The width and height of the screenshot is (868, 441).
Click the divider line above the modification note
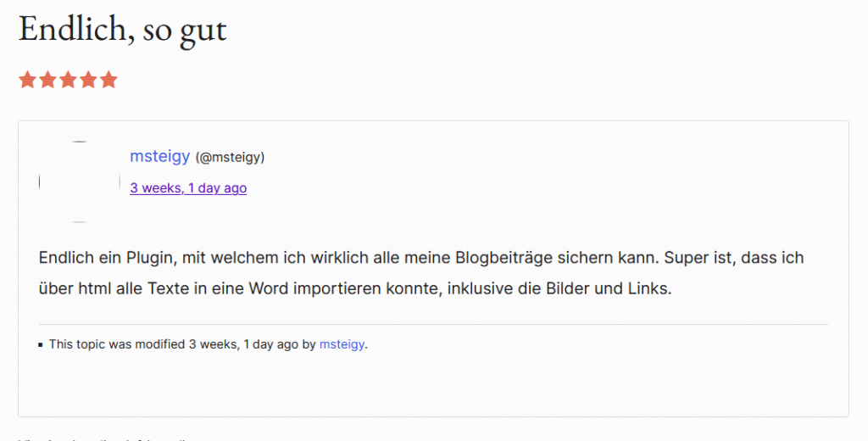[x=433, y=324]
